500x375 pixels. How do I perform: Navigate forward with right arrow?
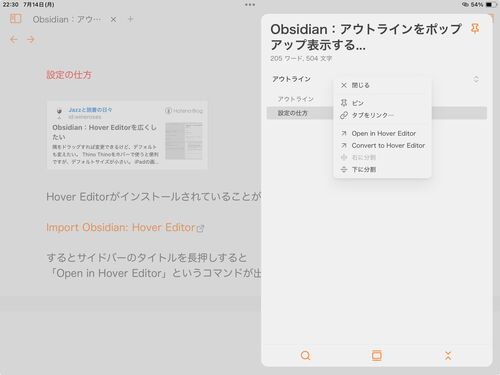point(31,40)
